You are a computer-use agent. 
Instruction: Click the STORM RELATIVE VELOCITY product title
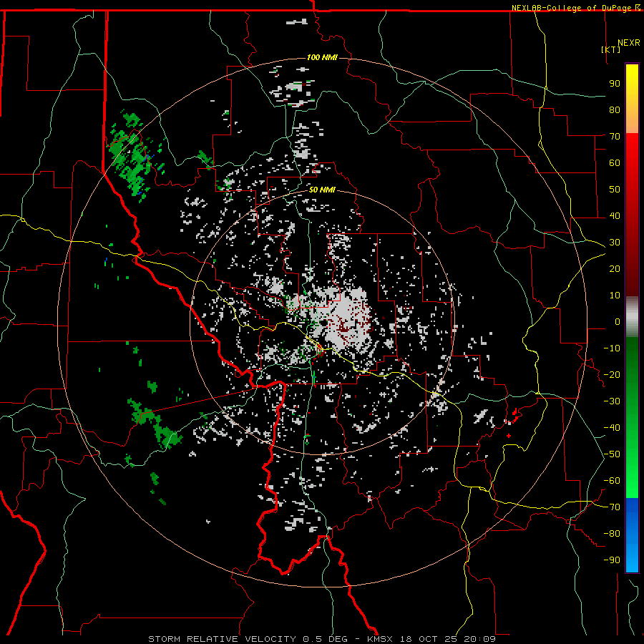(222, 639)
